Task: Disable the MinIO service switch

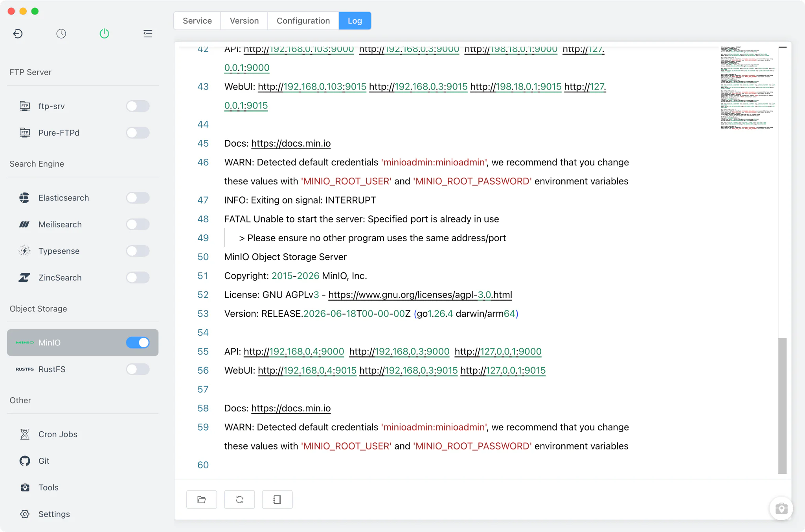Action: [138, 343]
